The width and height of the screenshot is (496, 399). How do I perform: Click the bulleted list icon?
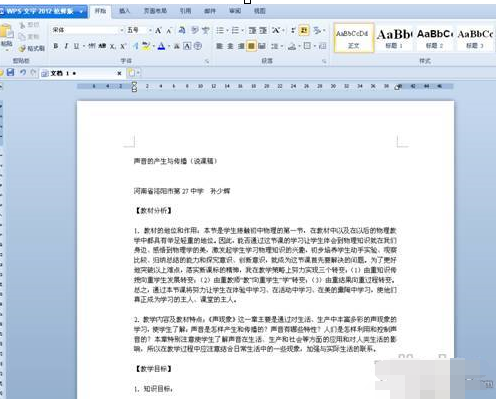pyautogui.click(x=220, y=30)
